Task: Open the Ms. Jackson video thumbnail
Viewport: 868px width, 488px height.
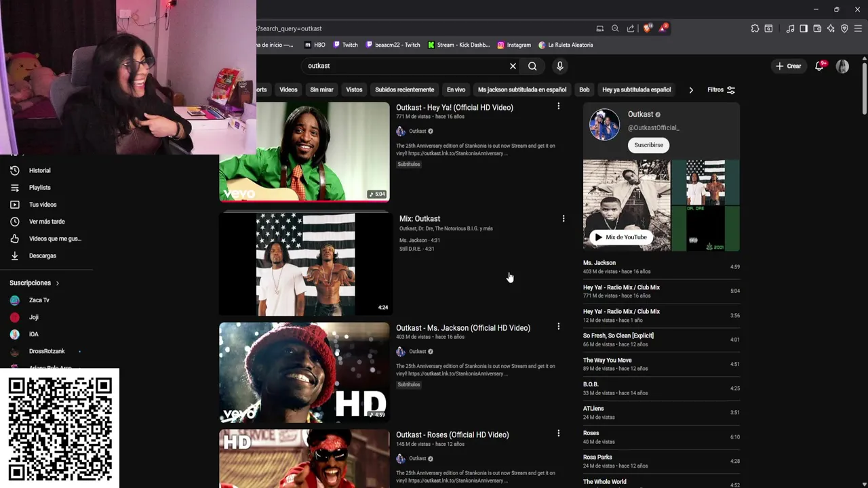Action: point(304,372)
